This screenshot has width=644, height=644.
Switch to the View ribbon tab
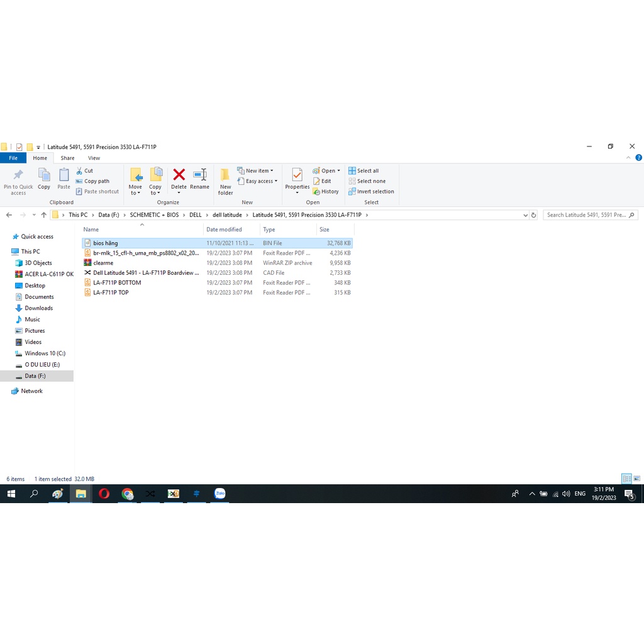coord(94,158)
